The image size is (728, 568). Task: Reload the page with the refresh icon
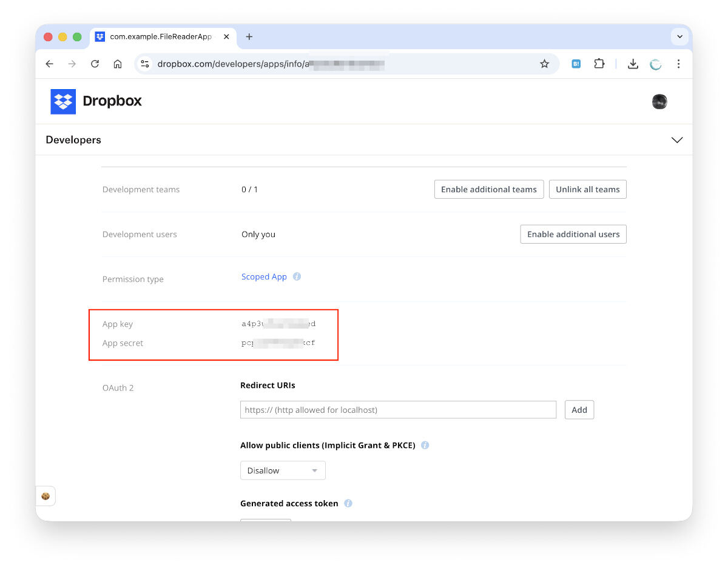coord(95,64)
